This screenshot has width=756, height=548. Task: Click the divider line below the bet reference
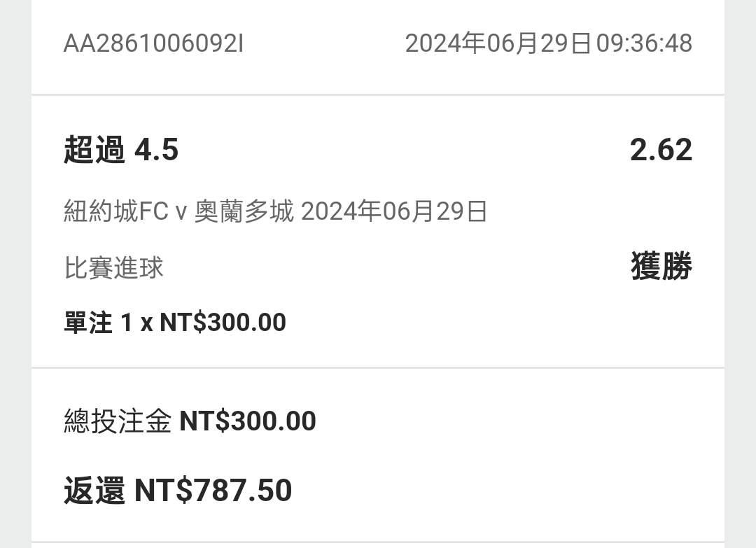click(x=378, y=94)
